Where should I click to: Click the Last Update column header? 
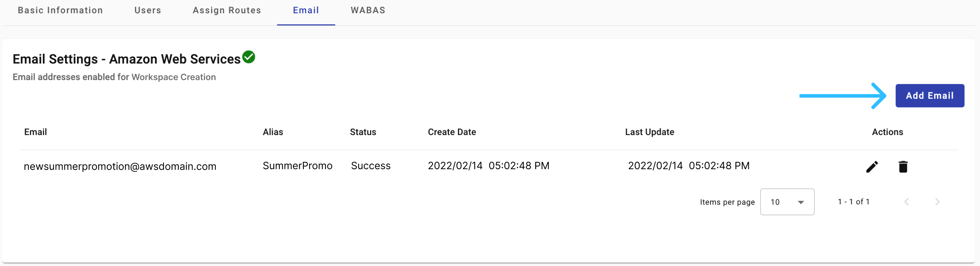[x=649, y=132]
